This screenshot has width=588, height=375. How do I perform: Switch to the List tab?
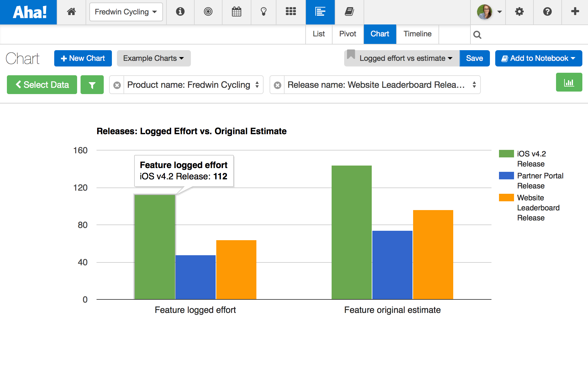pos(319,34)
